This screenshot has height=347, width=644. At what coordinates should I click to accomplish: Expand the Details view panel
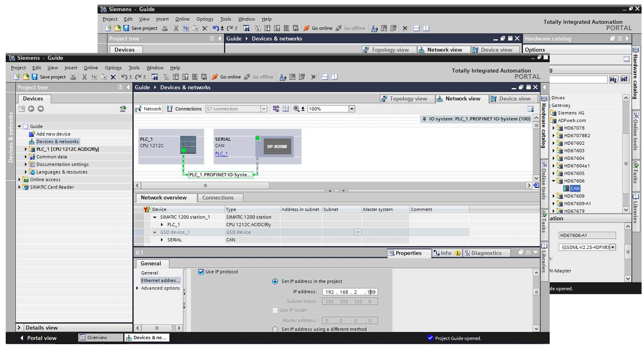point(19,327)
